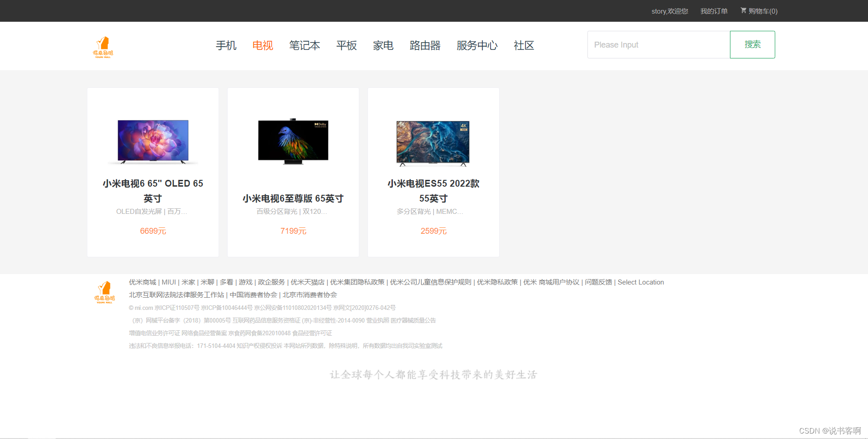Click the 小米电视ES55 2022款 55英寸 title
The width and height of the screenshot is (868, 439).
tap(434, 191)
